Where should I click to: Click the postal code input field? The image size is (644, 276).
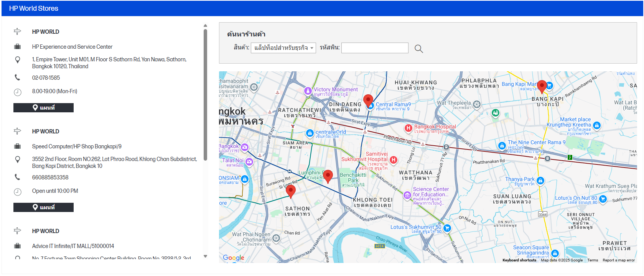374,48
